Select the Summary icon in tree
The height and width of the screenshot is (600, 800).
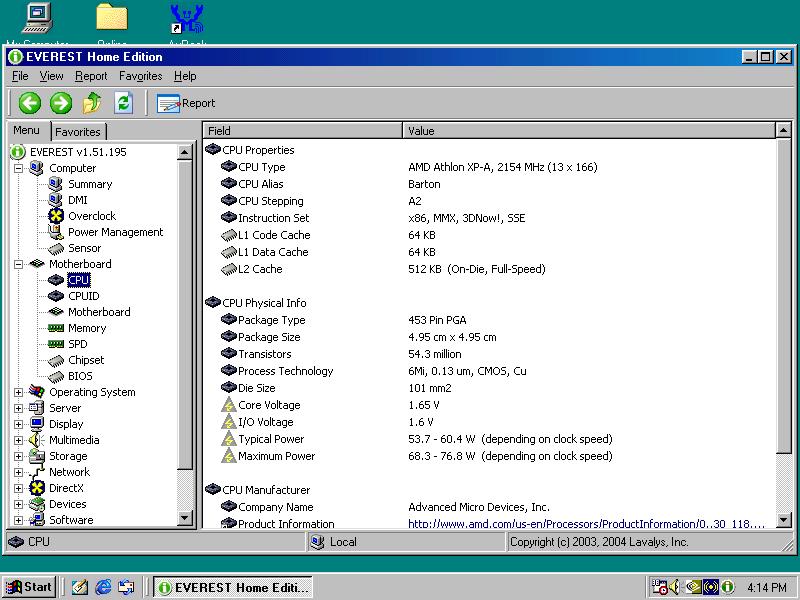tap(55, 184)
